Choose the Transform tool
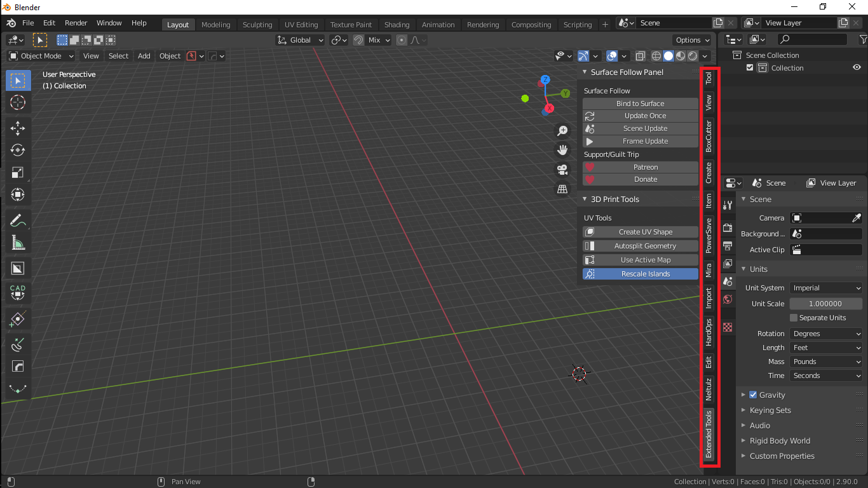This screenshot has height=488, width=868. [x=18, y=194]
